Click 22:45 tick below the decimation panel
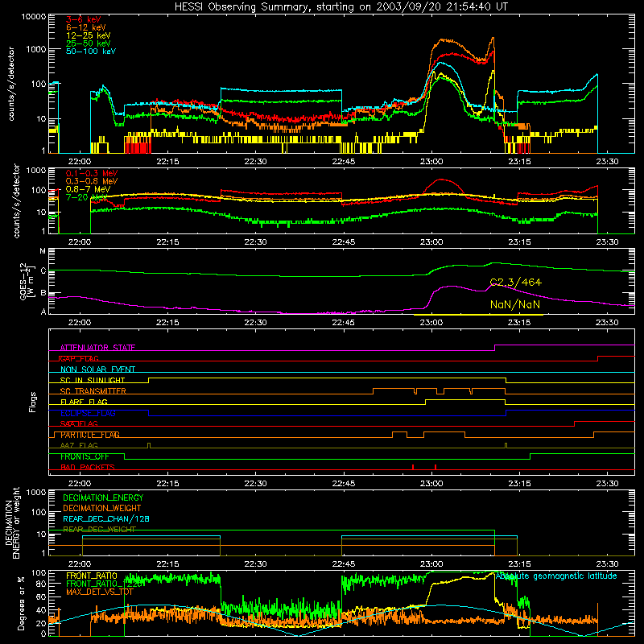This screenshot has height=644, width=644. [x=344, y=564]
